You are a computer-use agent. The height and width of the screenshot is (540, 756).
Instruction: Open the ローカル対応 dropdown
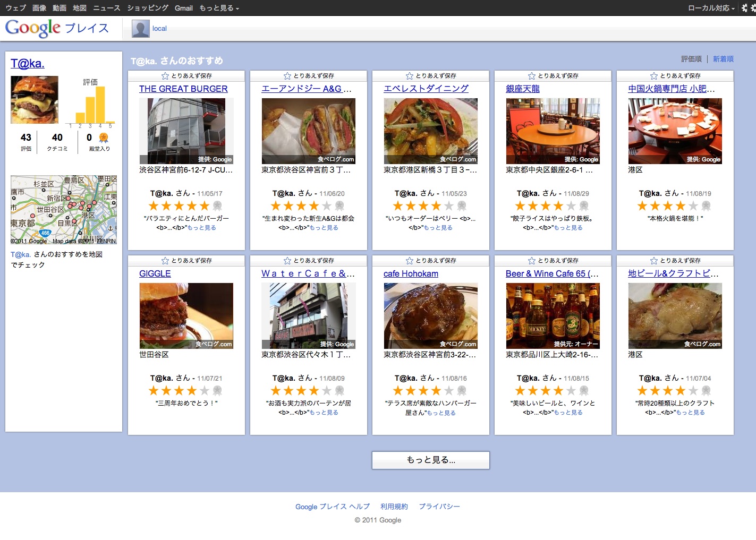(x=711, y=8)
